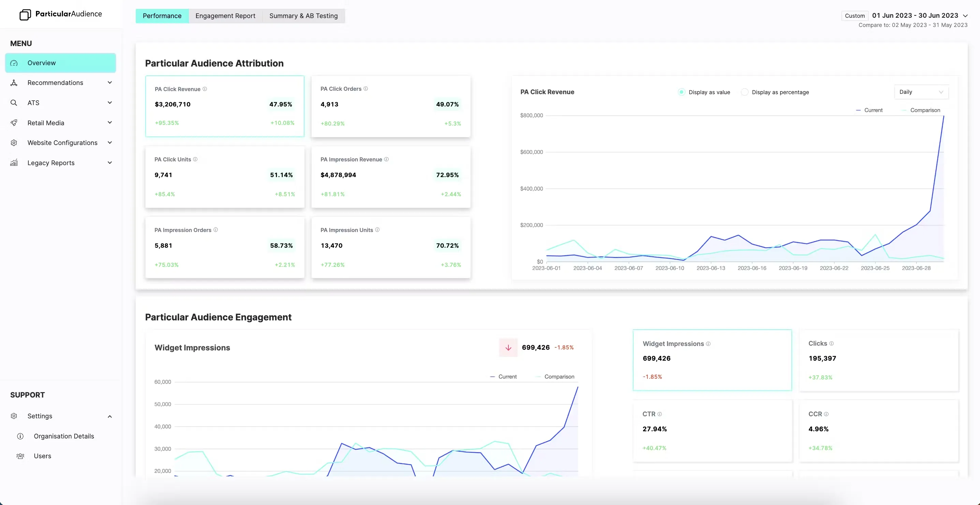Viewport: 980px width, 505px height.
Task: Click the ParticularAudience logo icon
Action: tap(25, 14)
